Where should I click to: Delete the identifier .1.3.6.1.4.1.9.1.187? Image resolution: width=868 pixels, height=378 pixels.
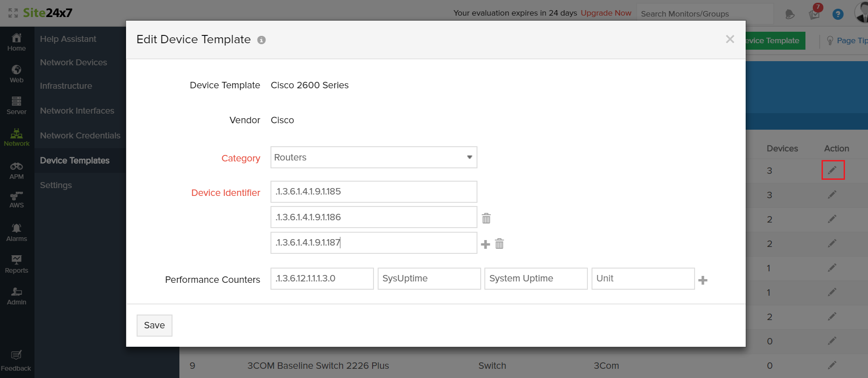[x=500, y=244]
